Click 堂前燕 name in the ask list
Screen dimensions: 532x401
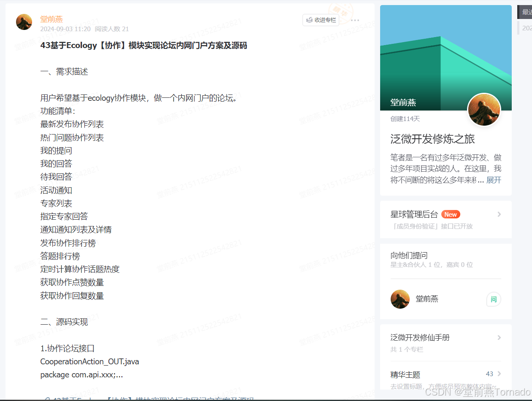click(x=427, y=299)
